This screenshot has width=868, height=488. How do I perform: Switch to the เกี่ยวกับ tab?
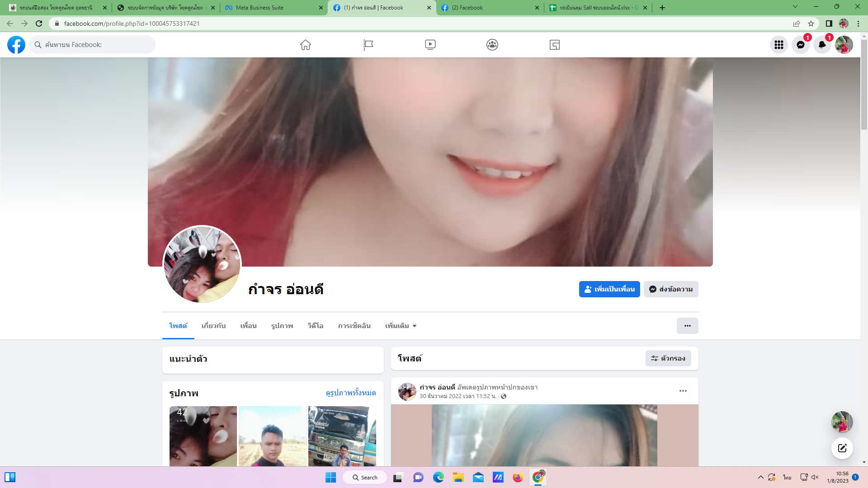pyautogui.click(x=213, y=326)
